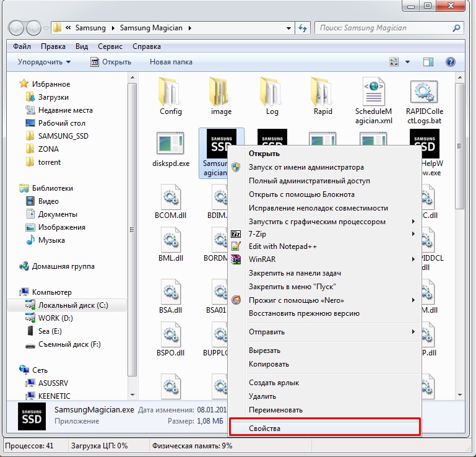
Task: Click the Открыть toolbar button
Action: click(x=111, y=62)
